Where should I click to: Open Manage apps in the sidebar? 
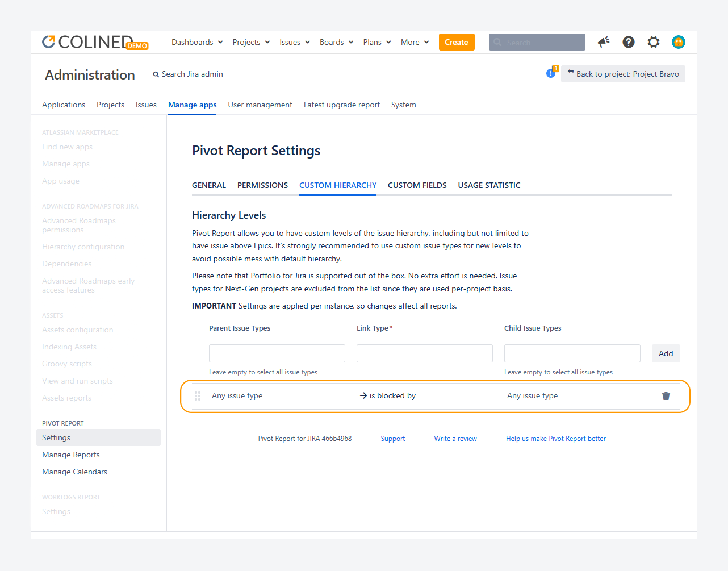66,164
